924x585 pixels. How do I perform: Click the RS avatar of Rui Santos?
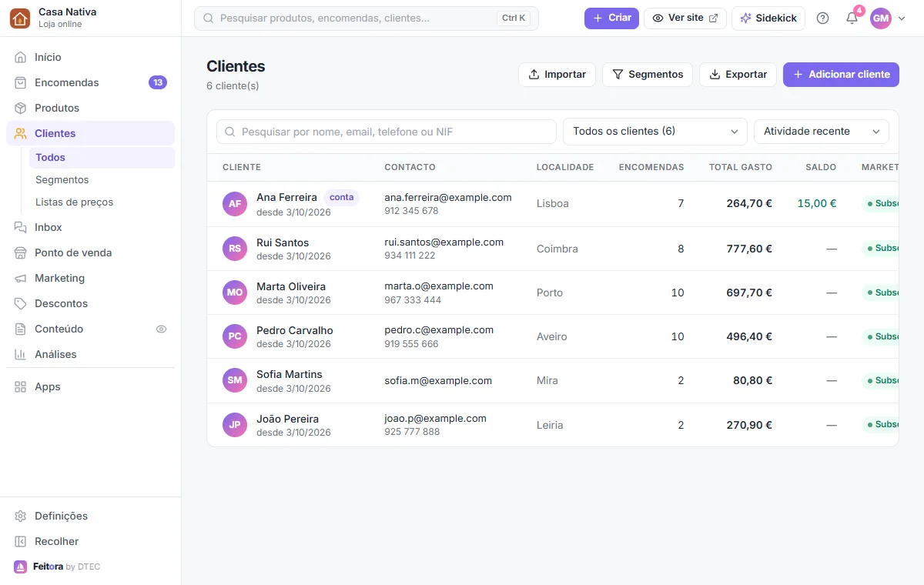(x=235, y=249)
